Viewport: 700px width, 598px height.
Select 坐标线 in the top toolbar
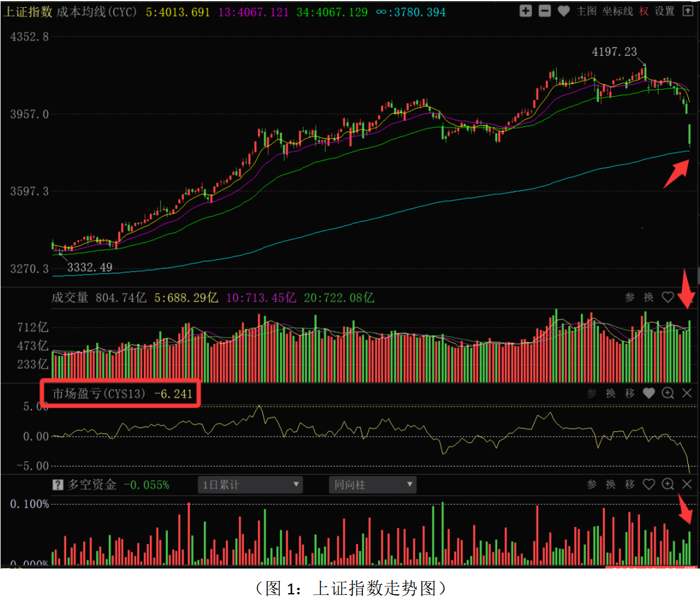(618, 11)
